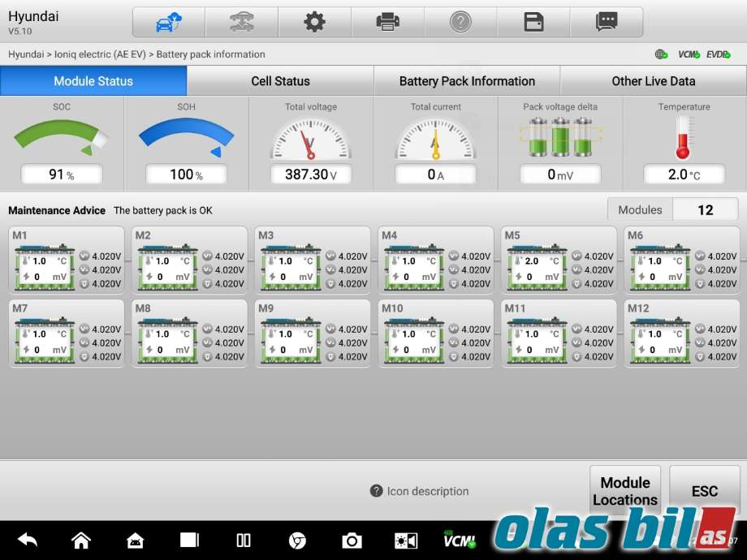The image size is (747, 560).
Task: Select the M12 battery module card
Action: point(682,333)
